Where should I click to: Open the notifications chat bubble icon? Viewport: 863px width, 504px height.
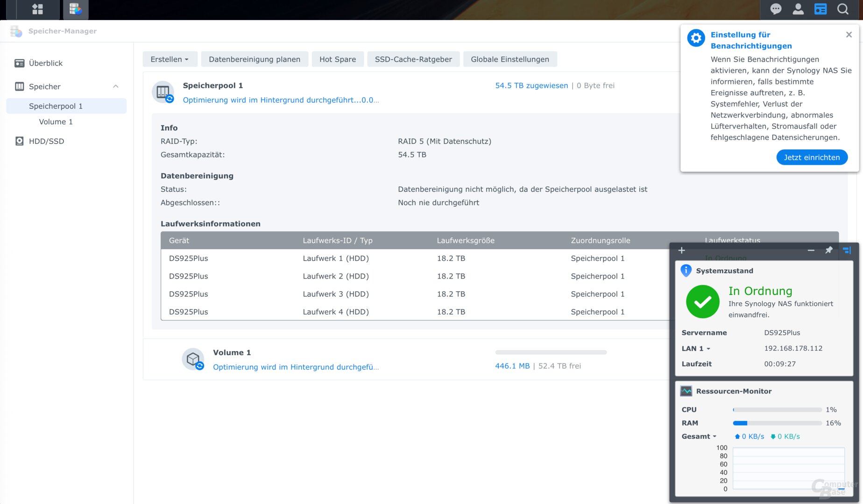click(776, 9)
